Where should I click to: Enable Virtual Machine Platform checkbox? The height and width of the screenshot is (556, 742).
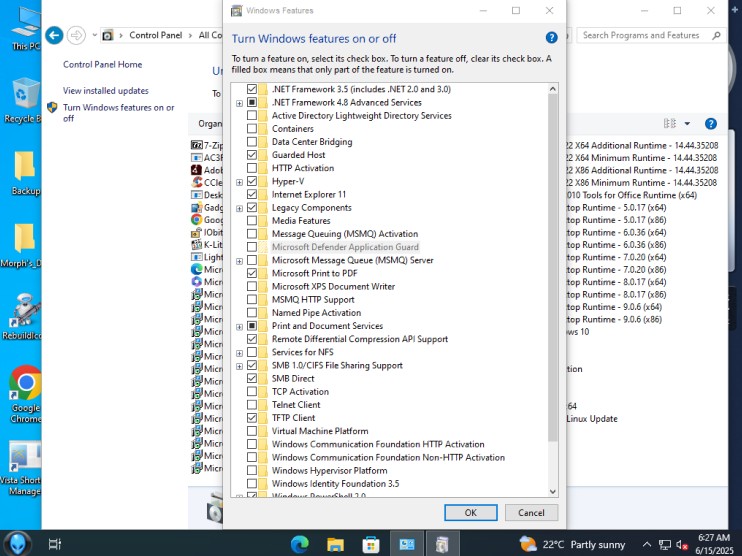[x=252, y=431]
